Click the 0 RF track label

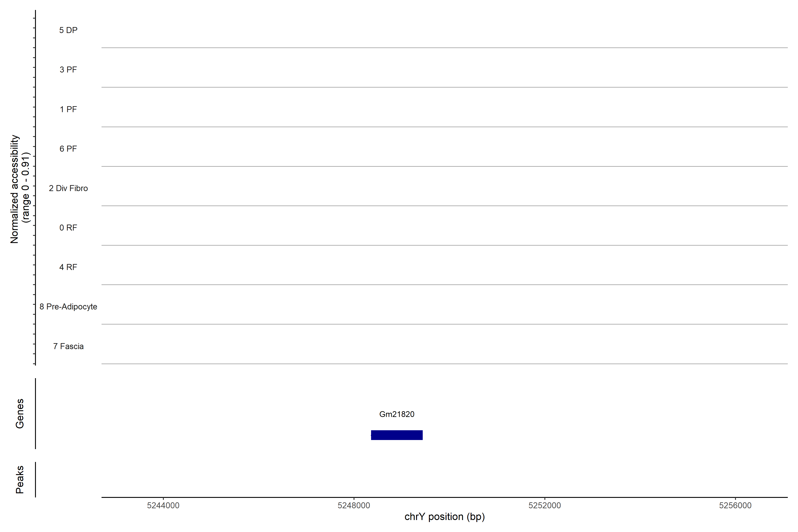click(x=68, y=228)
